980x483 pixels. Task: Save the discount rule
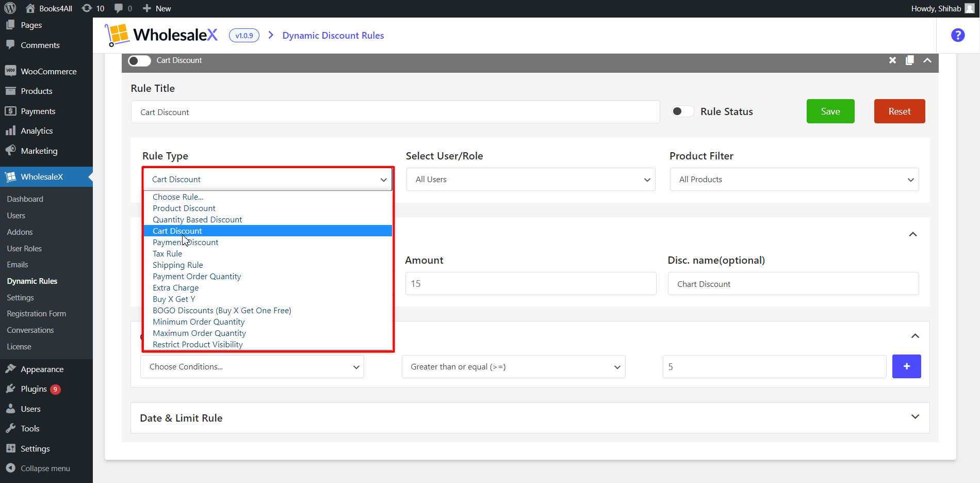[x=830, y=111]
